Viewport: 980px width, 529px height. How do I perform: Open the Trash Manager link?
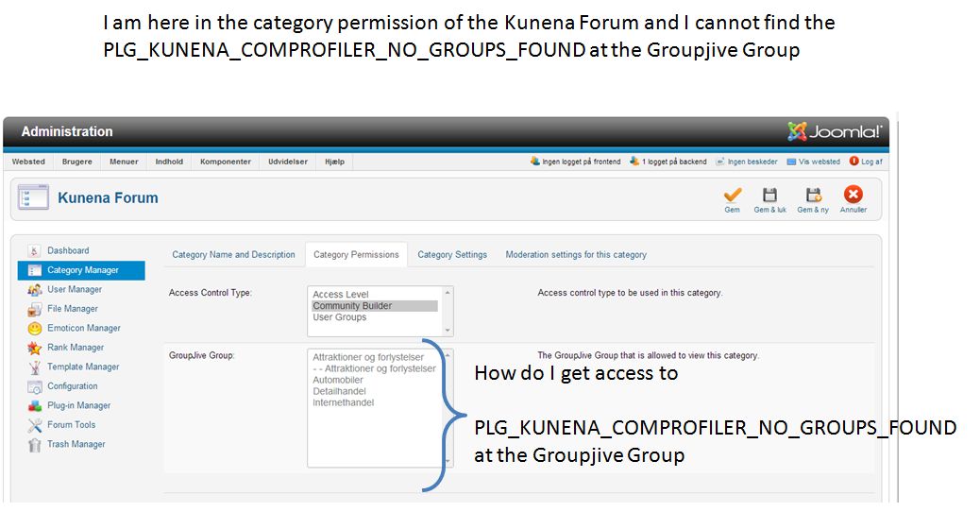[x=76, y=445]
